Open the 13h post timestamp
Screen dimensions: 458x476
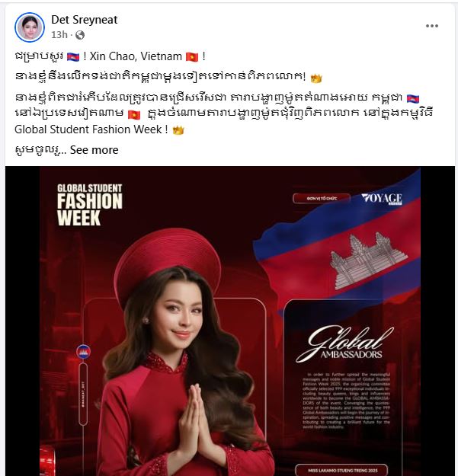pos(59,35)
